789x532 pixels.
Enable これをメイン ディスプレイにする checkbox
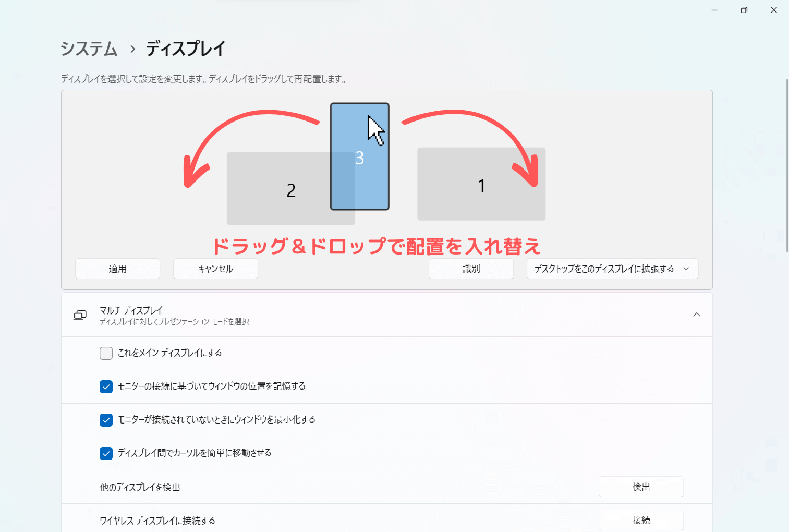coord(106,353)
